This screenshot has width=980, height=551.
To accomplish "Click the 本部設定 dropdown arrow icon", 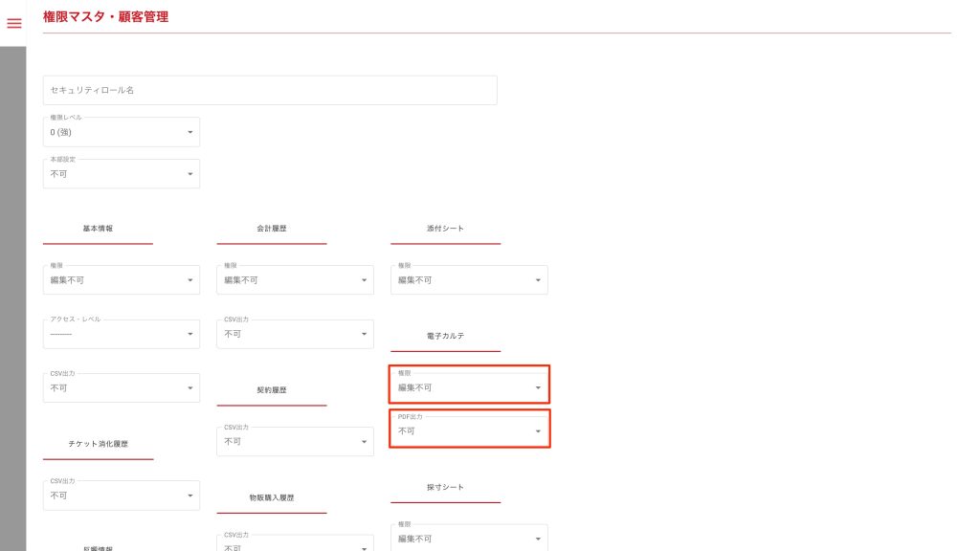I will pos(189,174).
